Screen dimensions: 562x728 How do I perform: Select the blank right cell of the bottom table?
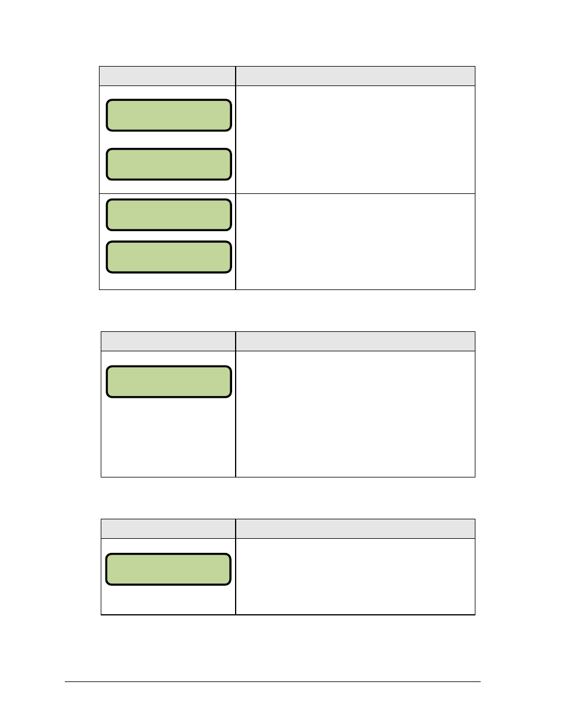355,577
